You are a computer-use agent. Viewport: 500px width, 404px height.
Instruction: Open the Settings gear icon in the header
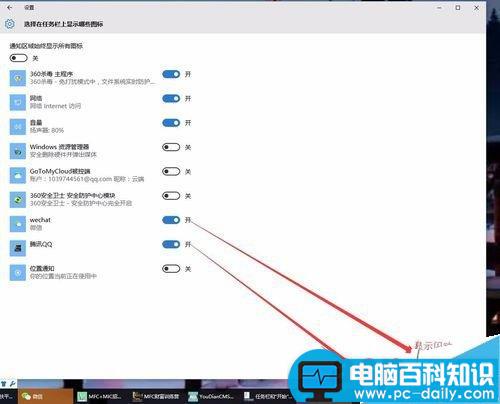click(x=9, y=24)
